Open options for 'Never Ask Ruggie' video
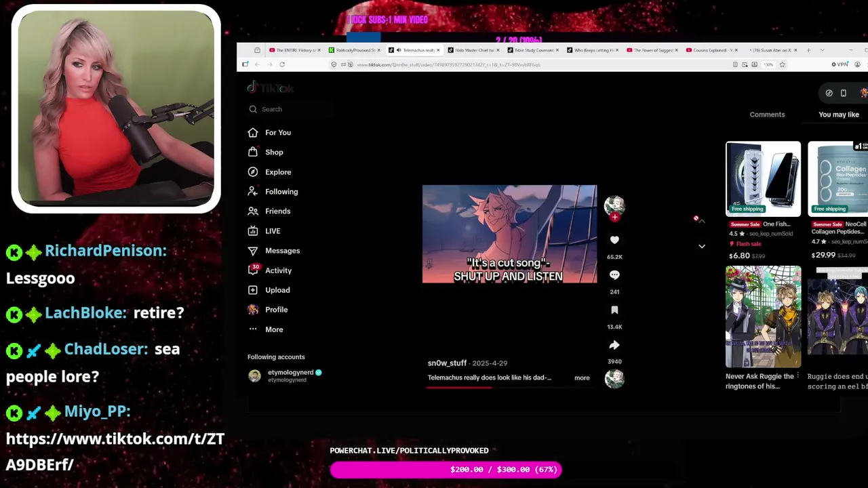 click(797, 375)
